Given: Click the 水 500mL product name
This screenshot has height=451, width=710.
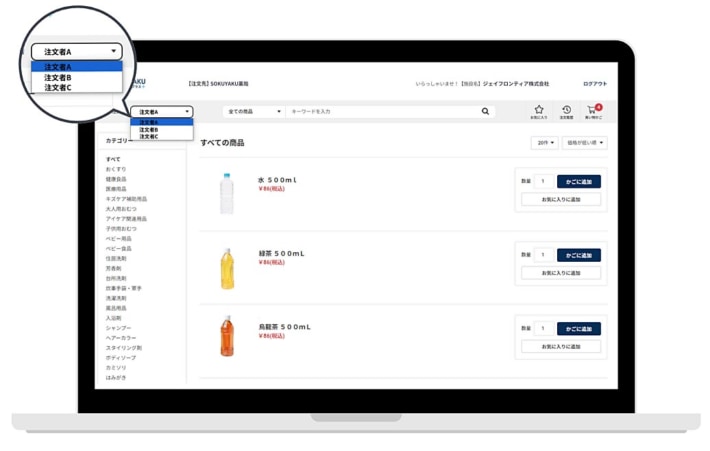Looking at the screenshot, I should tap(277, 180).
